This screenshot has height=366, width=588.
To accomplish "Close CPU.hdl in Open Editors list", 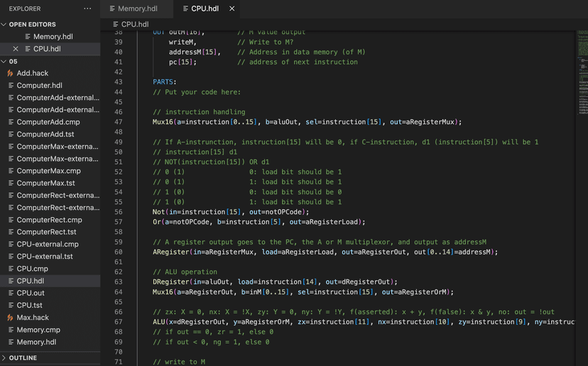I will click(16, 49).
